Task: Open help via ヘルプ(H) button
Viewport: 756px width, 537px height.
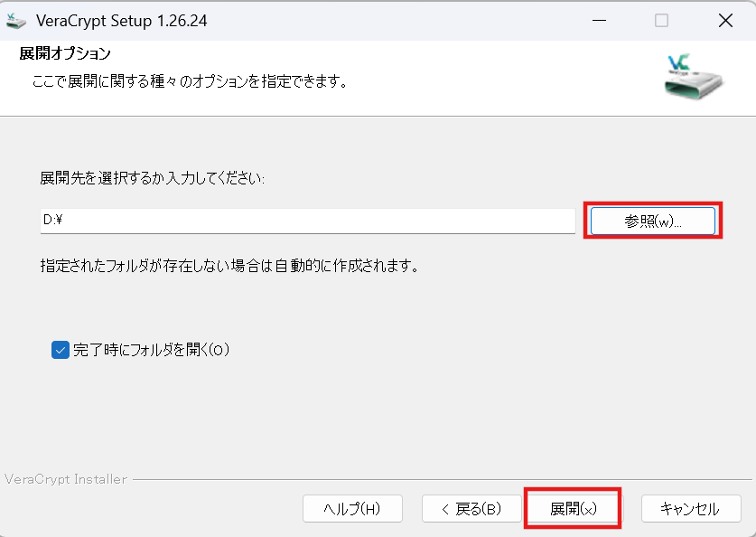Action: click(x=352, y=509)
